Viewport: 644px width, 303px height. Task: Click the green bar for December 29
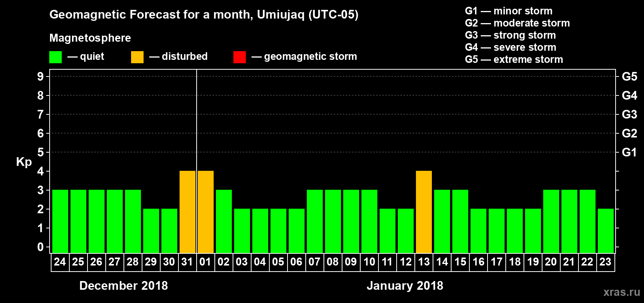pyautogui.click(x=151, y=231)
